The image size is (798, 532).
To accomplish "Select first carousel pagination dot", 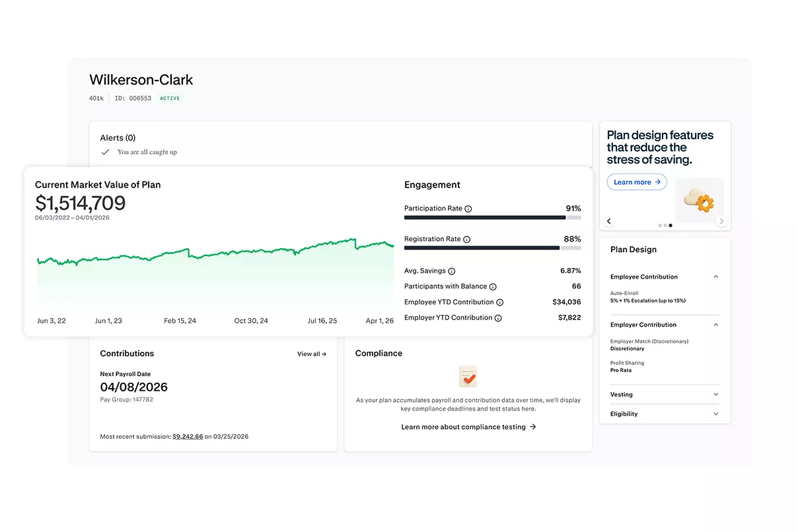I will click(x=660, y=226).
